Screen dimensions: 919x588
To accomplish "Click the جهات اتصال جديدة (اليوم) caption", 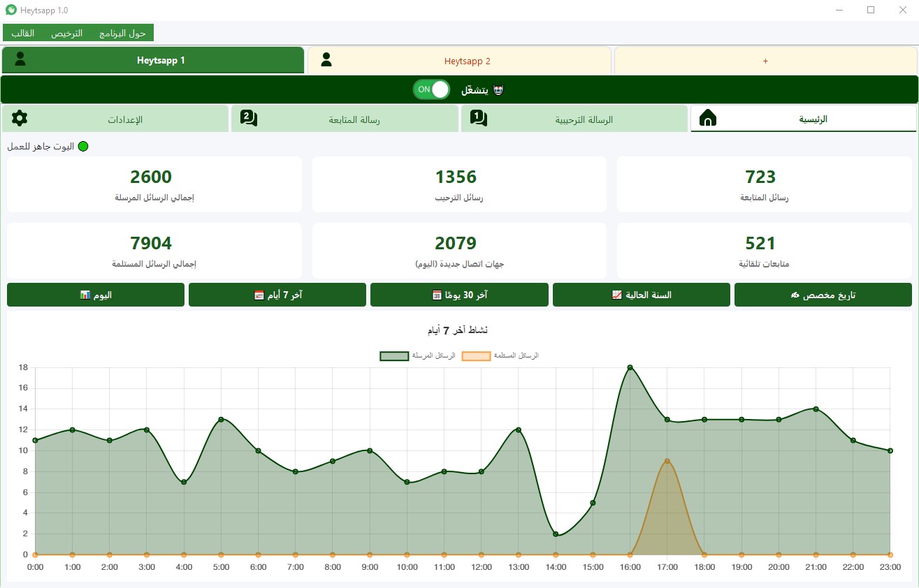I will click(x=459, y=265).
